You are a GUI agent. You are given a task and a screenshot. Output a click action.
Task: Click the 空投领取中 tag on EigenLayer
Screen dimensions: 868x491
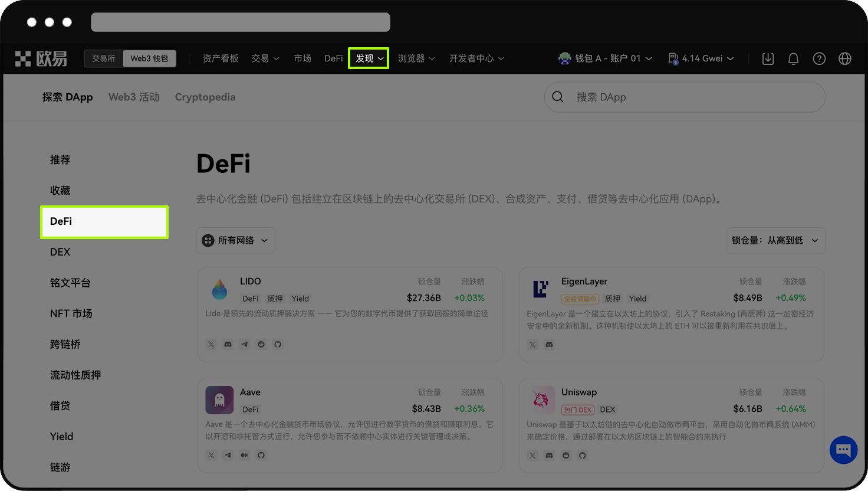tap(580, 299)
